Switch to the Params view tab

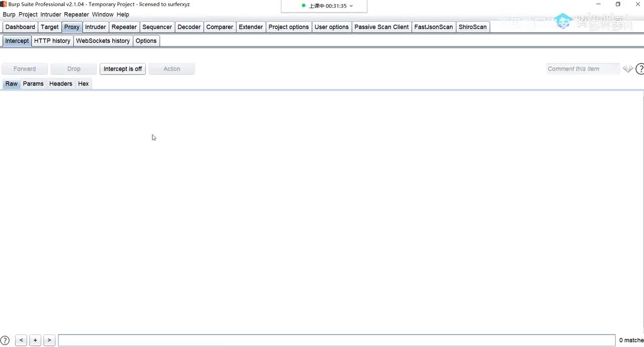[33, 83]
